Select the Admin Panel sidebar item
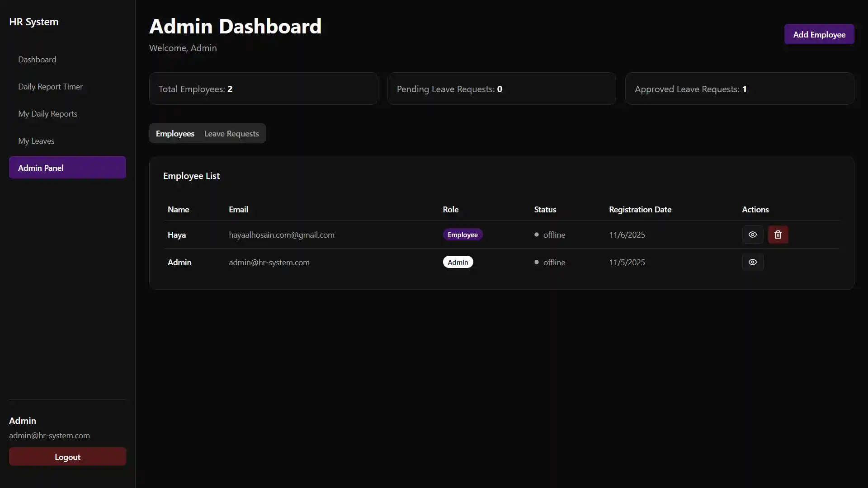The width and height of the screenshot is (868, 488). (x=67, y=168)
